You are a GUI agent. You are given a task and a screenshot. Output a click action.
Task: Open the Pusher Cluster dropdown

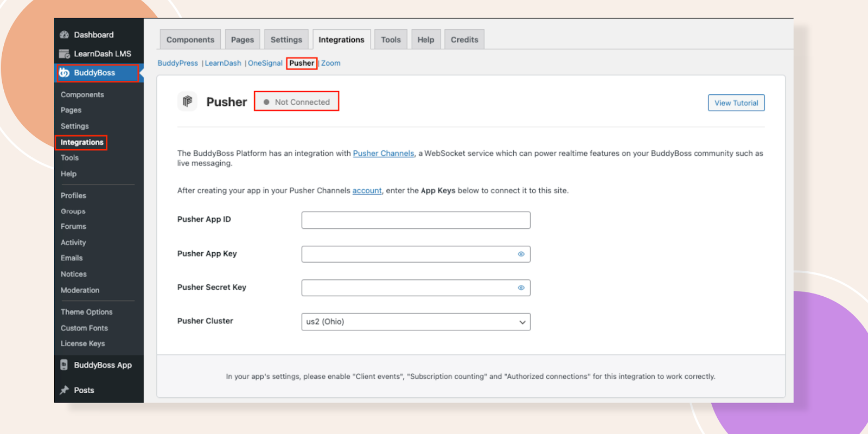[416, 322]
